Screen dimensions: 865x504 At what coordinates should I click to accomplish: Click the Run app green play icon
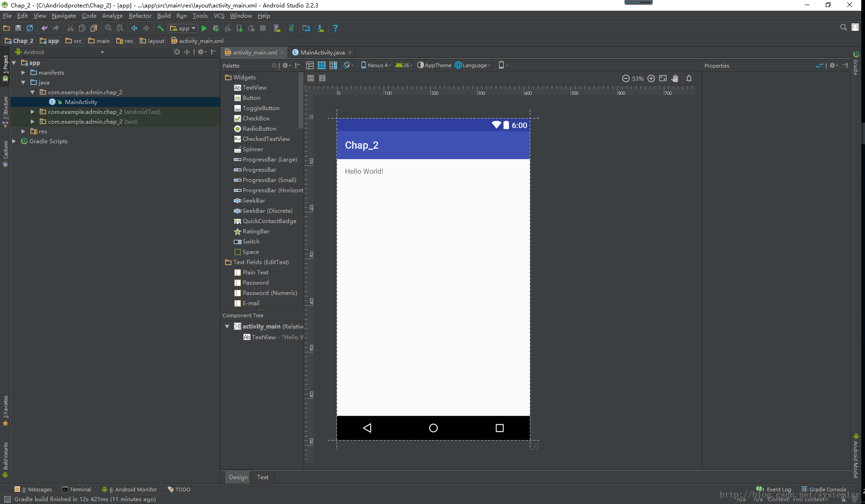tap(204, 28)
